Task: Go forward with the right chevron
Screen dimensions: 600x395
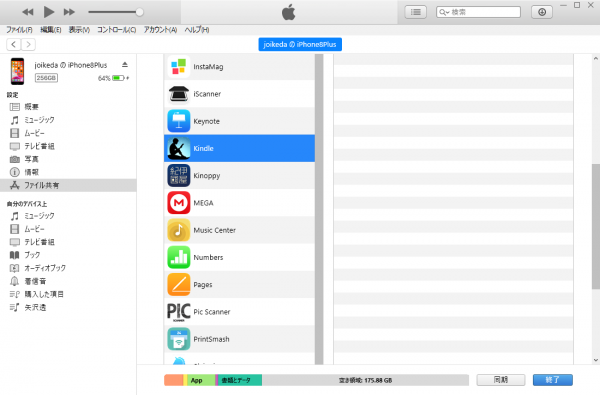Action: (x=28, y=44)
